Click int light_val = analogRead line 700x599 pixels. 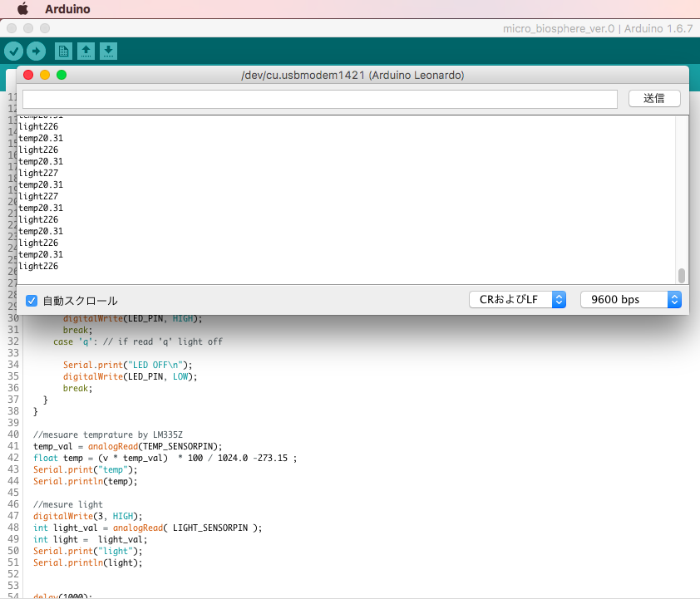[x=148, y=528]
